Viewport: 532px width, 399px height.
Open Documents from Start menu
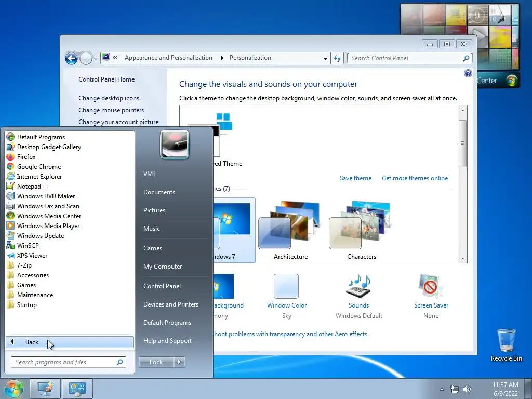(x=159, y=192)
